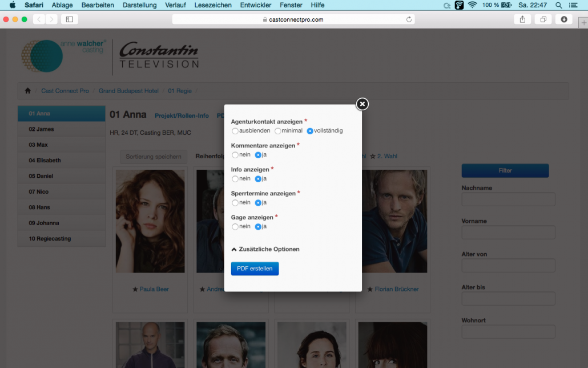
Task: Click the home icon in breadcrumb
Action: (28, 90)
